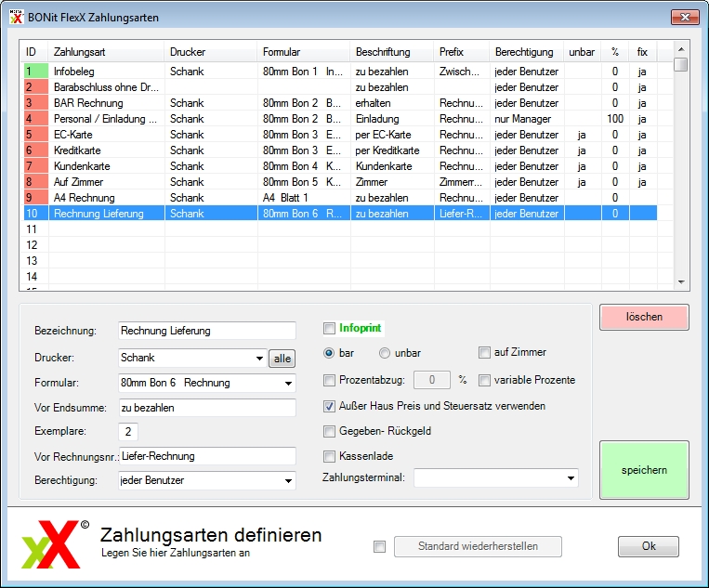Click the list scrollbar down arrow
Screen dimensions: 709x588
tap(681, 282)
